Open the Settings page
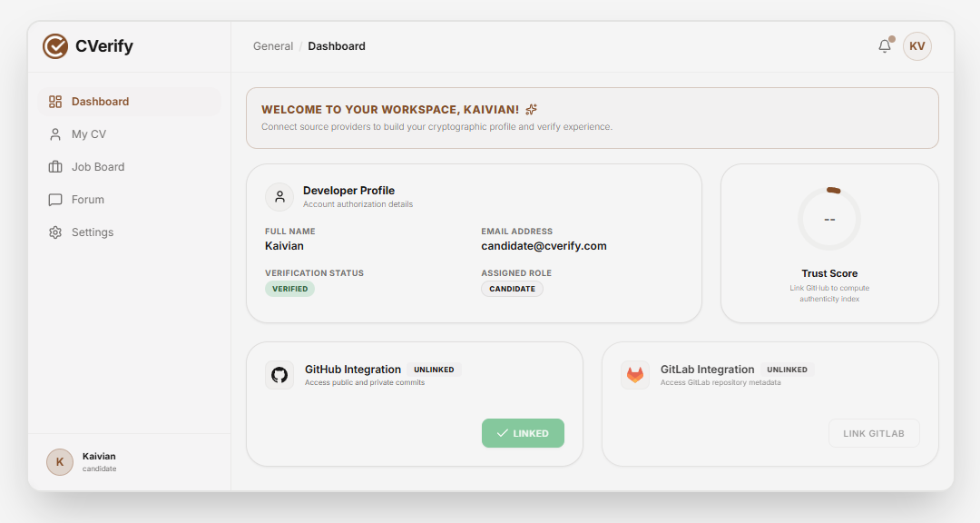 [130, 232]
